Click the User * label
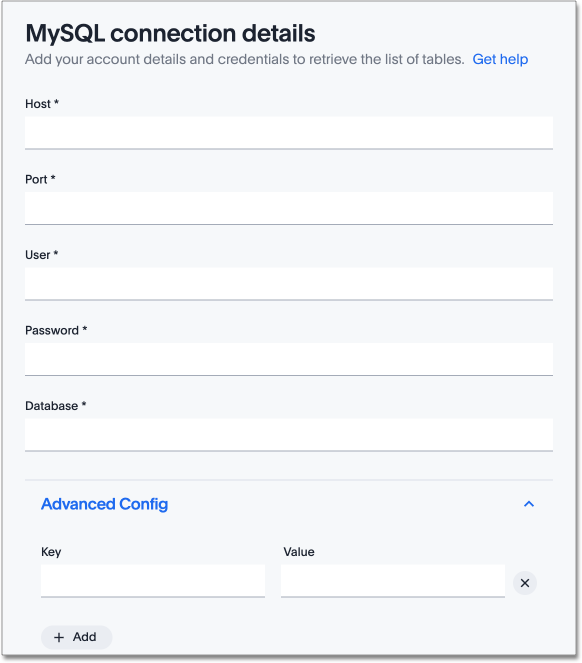Screen dimensions: 582x663 click(x=41, y=255)
